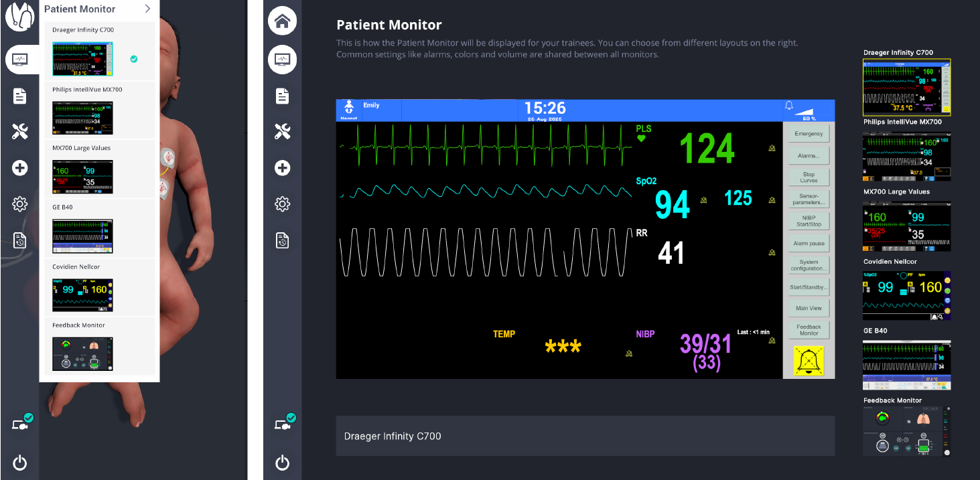Screen dimensions: 980x480
Task: Toggle Draeger Infinity C700 selection checkmark
Action: pos(134,59)
